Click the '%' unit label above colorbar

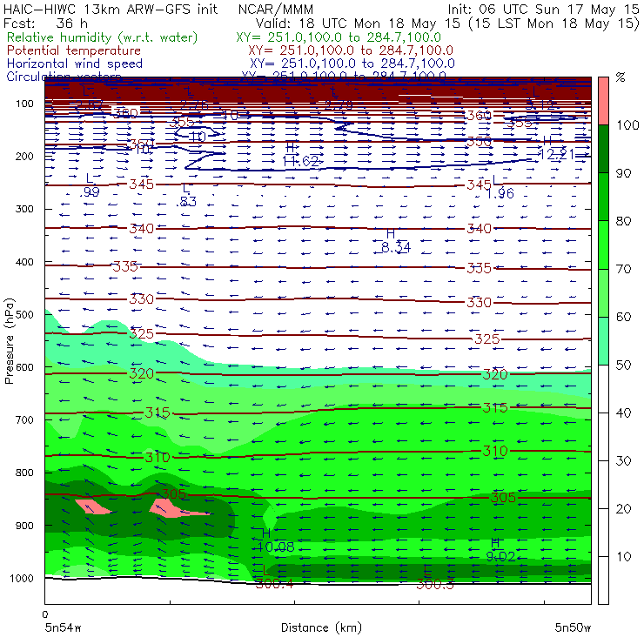(621, 77)
